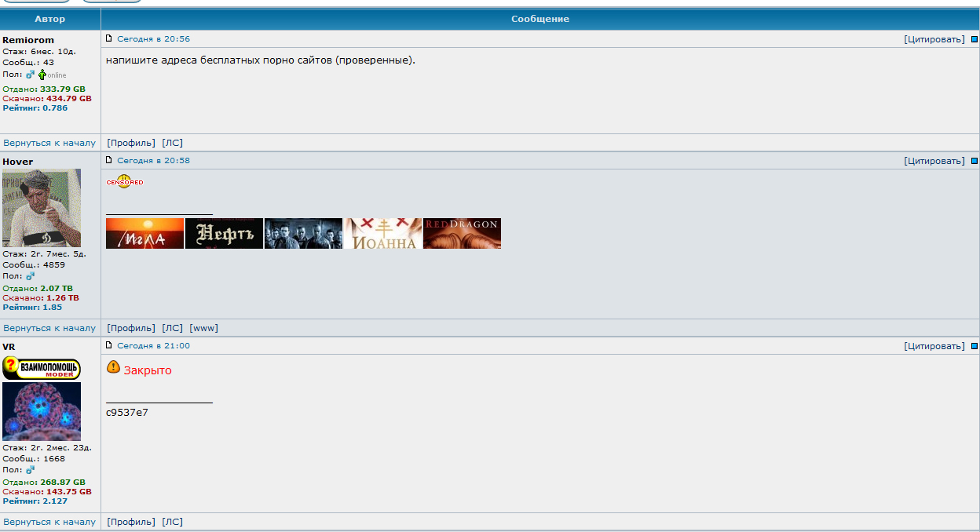Image resolution: width=980 pixels, height=532 pixels.
Task: Click the post icon beside Сегодня в 20:58
Action: pyautogui.click(x=109, y=160)
